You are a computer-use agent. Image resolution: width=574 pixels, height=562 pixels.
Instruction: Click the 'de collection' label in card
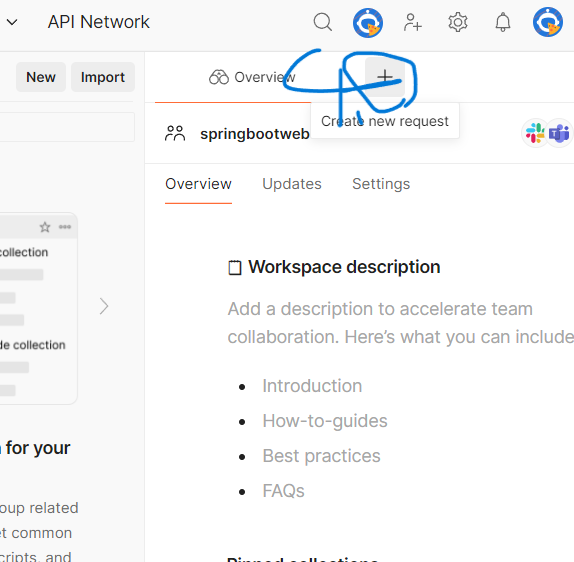point(33,345)
